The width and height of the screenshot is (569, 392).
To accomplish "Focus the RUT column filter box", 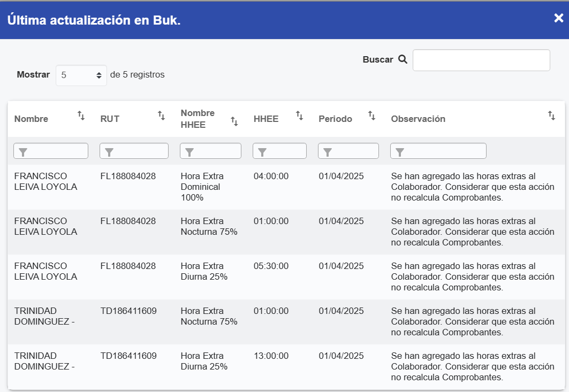I will coord(139,151).
